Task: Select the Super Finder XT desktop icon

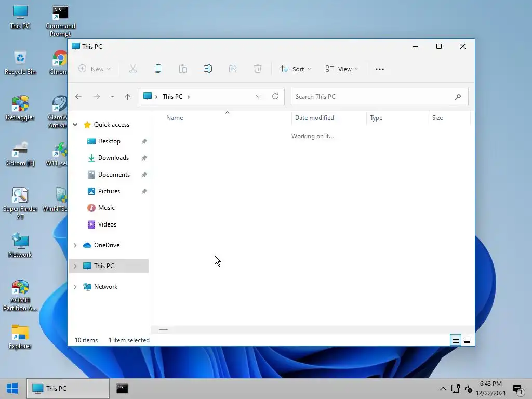Action: [x=20, y=204]
